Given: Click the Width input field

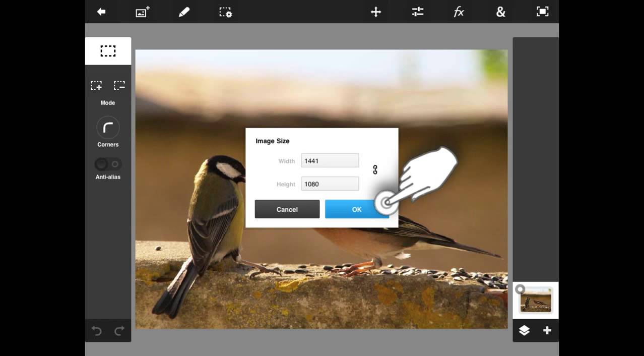Looking at the screenshot, I should click(x=330, y=161).
